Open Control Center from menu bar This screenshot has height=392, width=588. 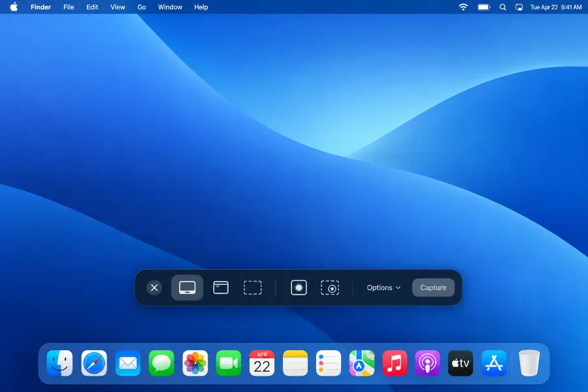(x=519, y=7)
